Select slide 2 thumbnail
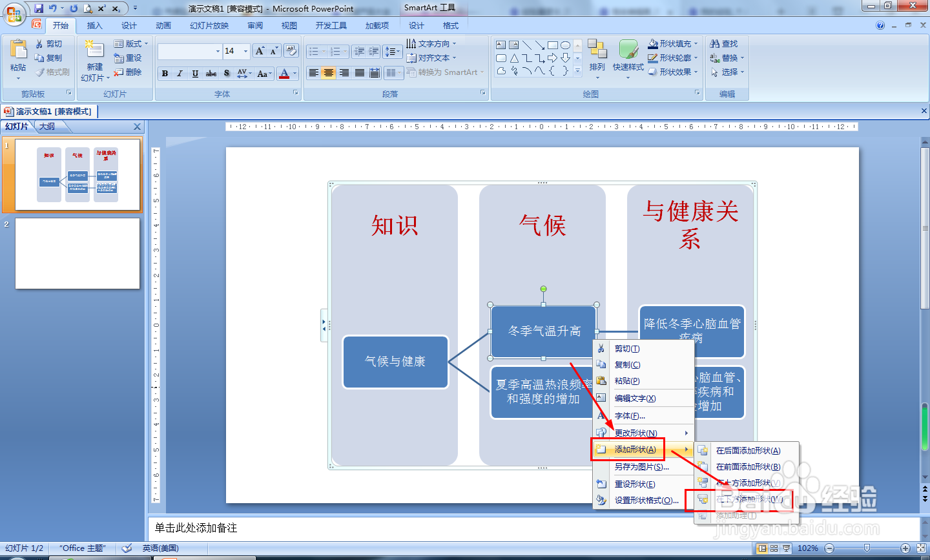Viewport: 930px width, 560px height. (77, 253)
